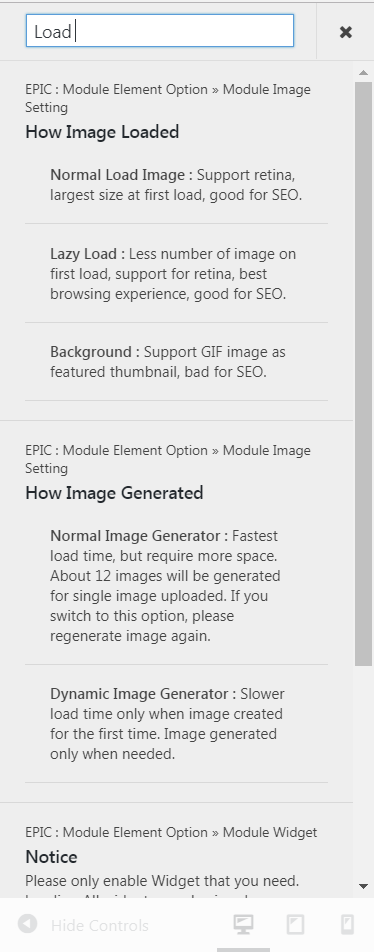The width and height of the screenshot is (374, 952).
Task: Click the scrollbar up arrow
Action: (363, 73)
